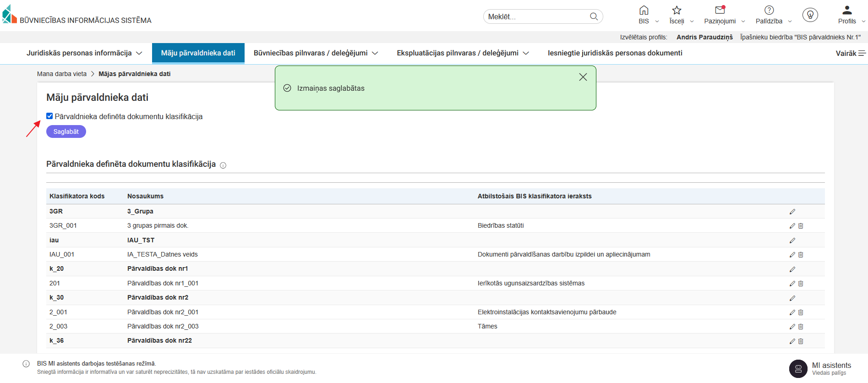Select the Māju pārvaldnieka dati tab
The image size is (868, 383).
[198, 53]
